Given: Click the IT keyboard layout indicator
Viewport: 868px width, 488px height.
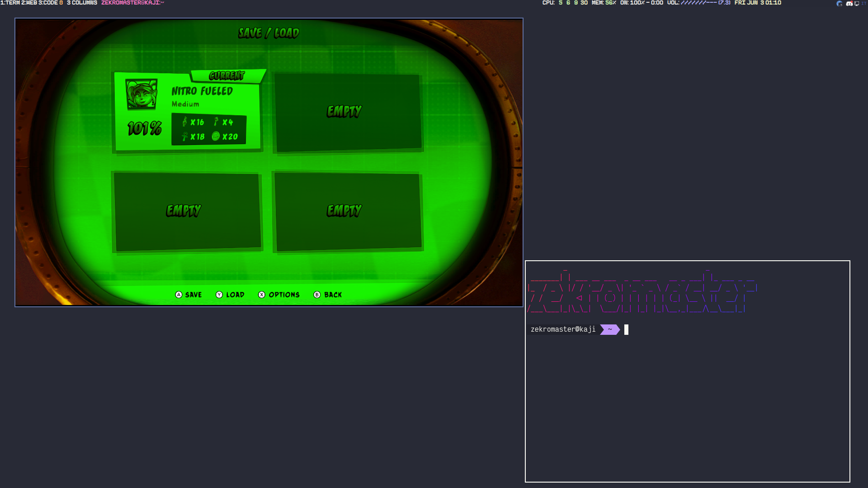Looking at the screenshot, I should [x=864, y=3].
